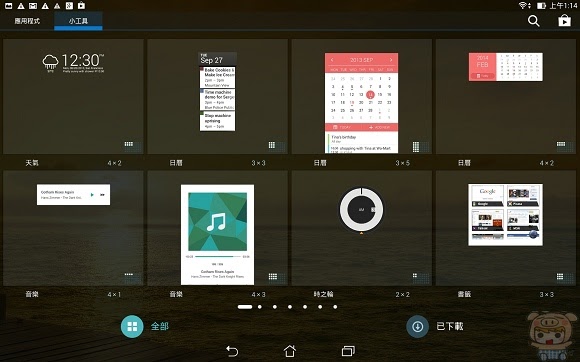Select the 天氣 4×2 weather clock widget
Viewport: 580px width, 362px height.
coord(73,97)
